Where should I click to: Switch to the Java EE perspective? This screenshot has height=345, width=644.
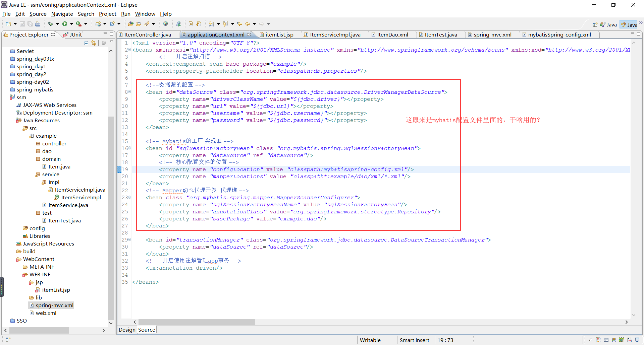point(629,24)
